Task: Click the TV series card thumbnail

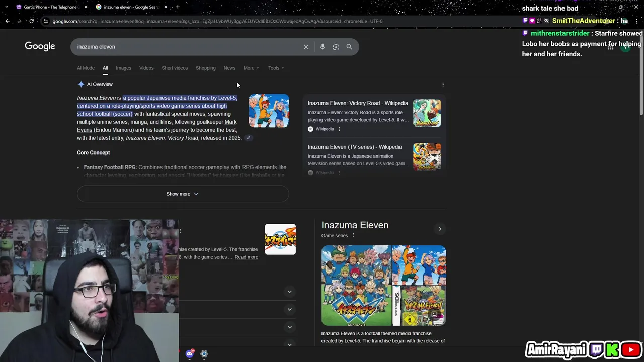Action: pyautogui.click(x=427, y=157)
